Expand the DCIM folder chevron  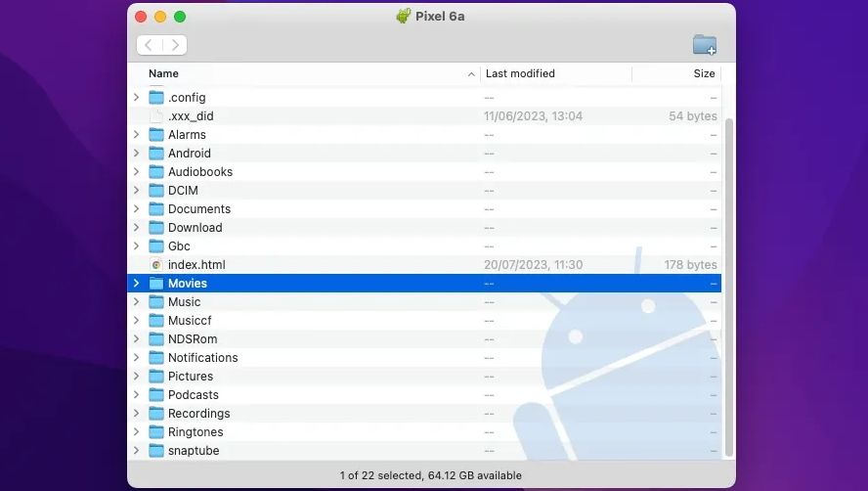click(136, 190)
